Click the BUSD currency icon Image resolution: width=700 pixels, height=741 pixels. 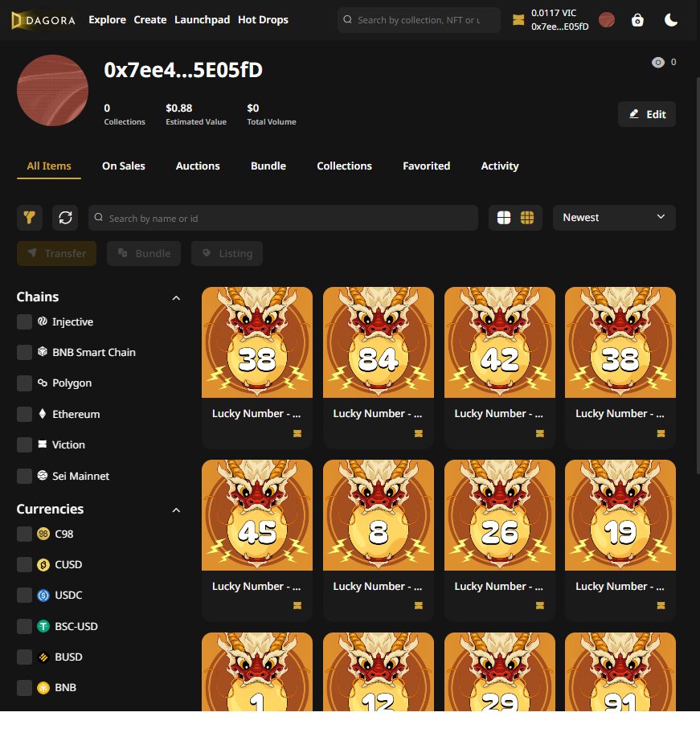(x=43, y=657)
